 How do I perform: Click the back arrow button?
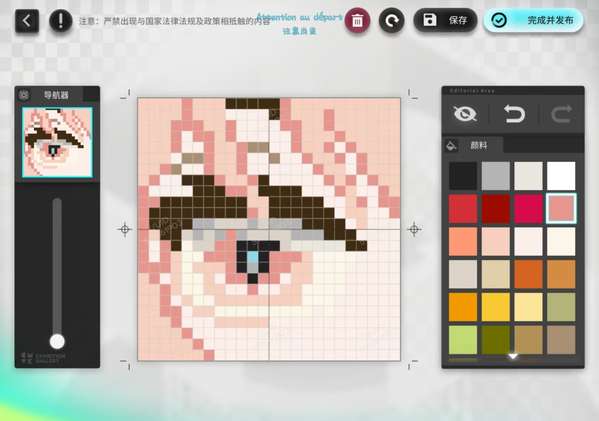(x=27, y=20)
